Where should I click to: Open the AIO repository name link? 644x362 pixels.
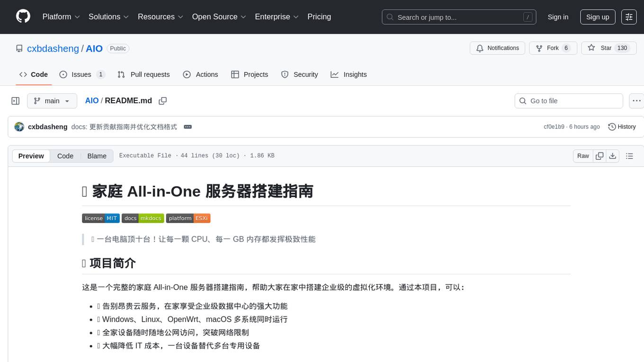[x=94, y=48]
